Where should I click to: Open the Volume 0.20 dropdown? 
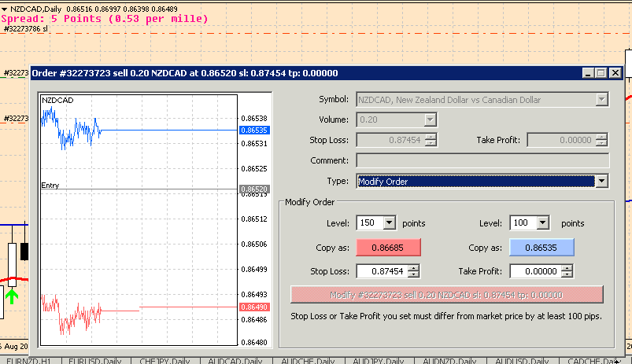click(x=430, y=119)
